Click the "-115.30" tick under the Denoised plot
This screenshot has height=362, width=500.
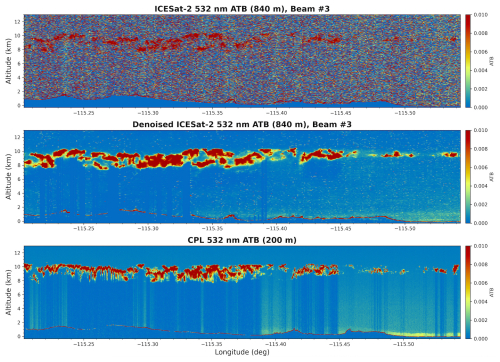(x=148, y=229)
